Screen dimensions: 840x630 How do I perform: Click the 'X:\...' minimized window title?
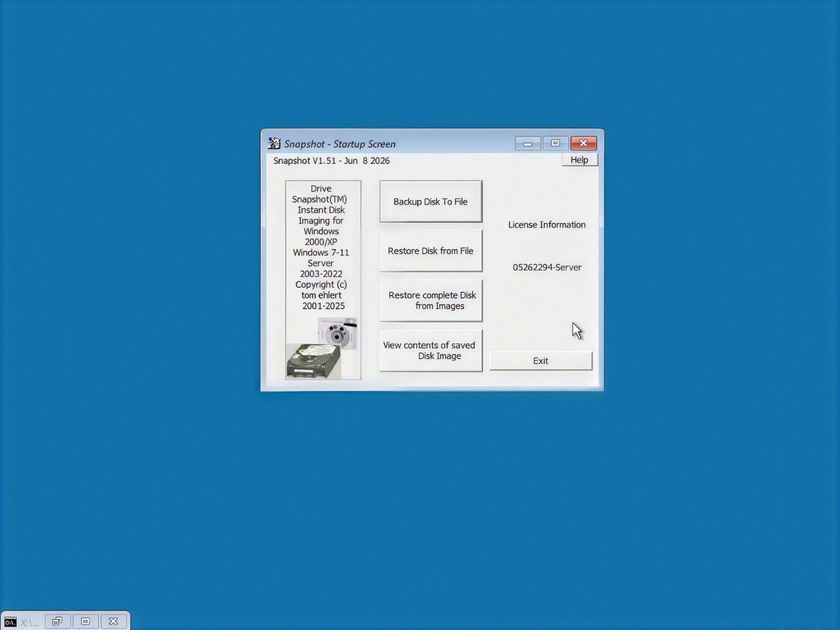tap(30, 623)
